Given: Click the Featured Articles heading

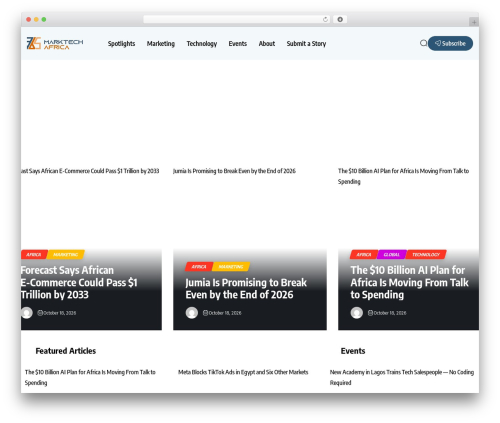Looking at the screenshot, I should 66,351.
